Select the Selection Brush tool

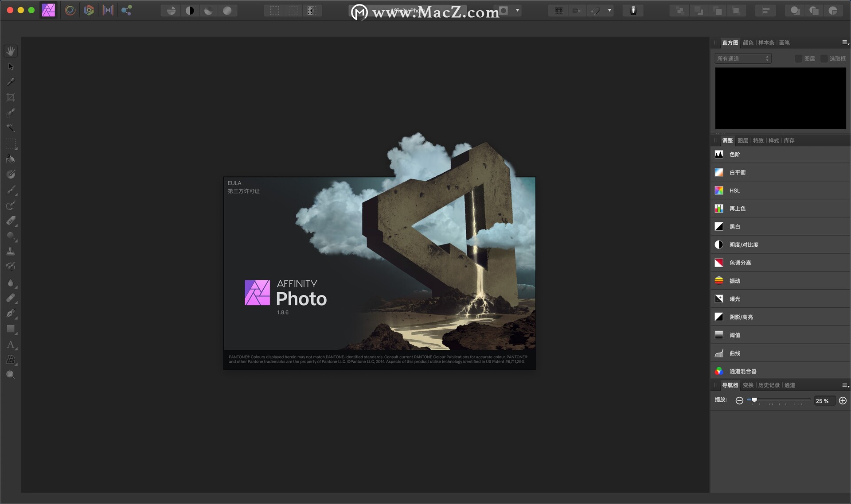click(x=11, y=112)
